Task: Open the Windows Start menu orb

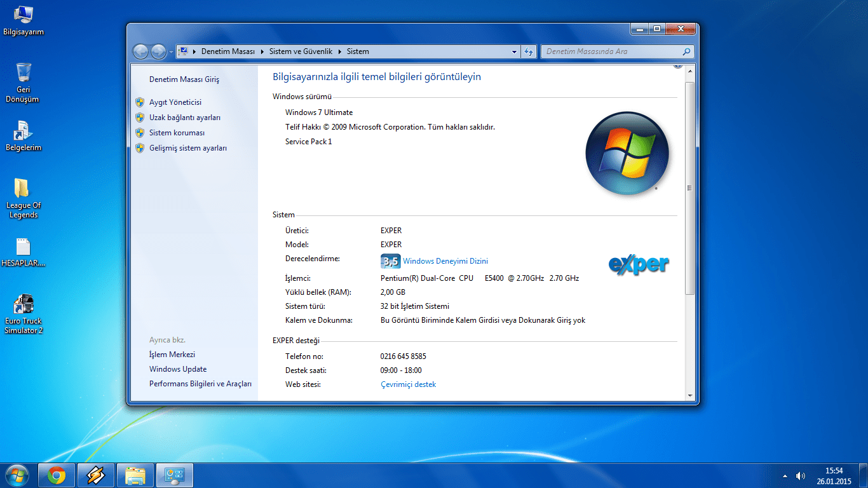Action: (x=17, y=475)
